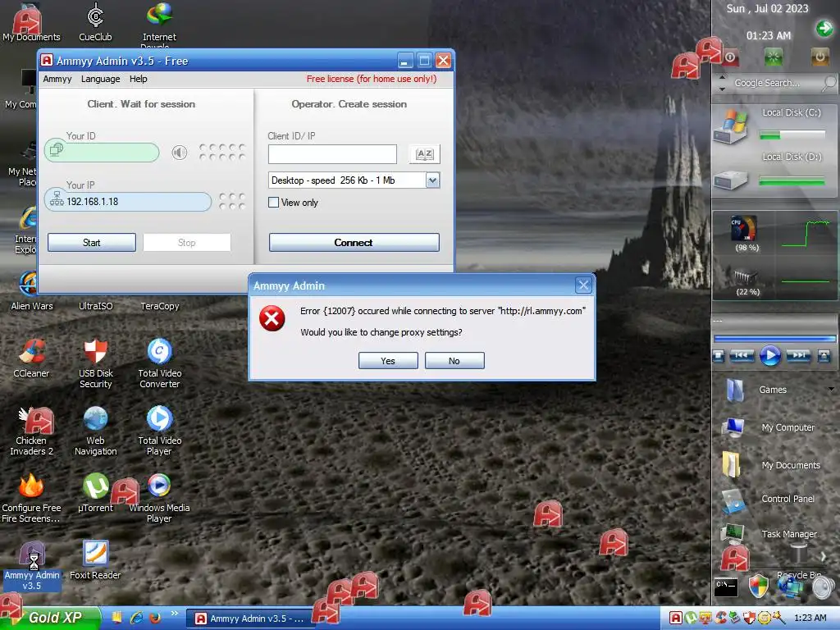
Task: Click the media player Play button
Action: [770, 355]
